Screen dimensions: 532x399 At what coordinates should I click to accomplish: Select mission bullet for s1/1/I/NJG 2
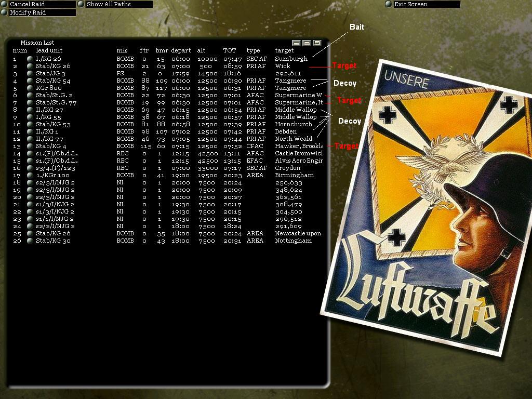(x=30, y=219)
